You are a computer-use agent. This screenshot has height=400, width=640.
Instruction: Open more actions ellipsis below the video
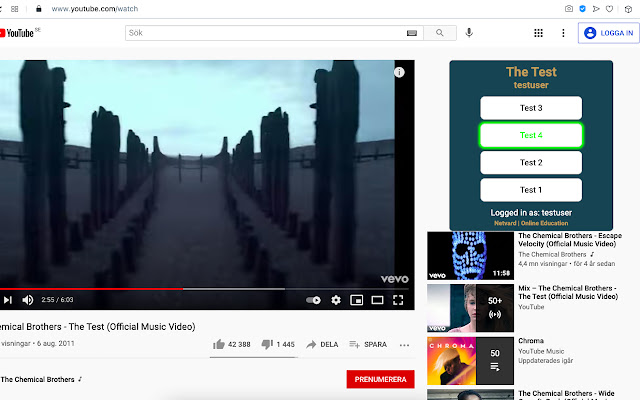(x=404, y=345)
